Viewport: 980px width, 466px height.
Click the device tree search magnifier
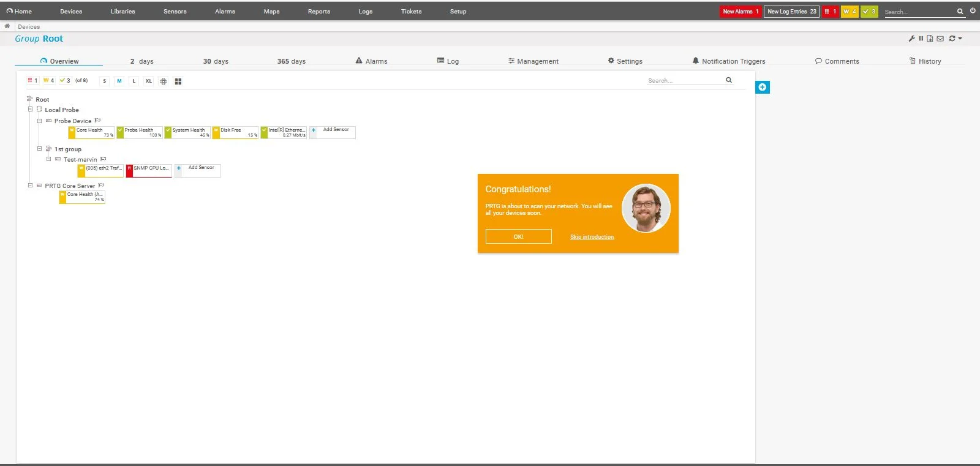pos(729,80)
